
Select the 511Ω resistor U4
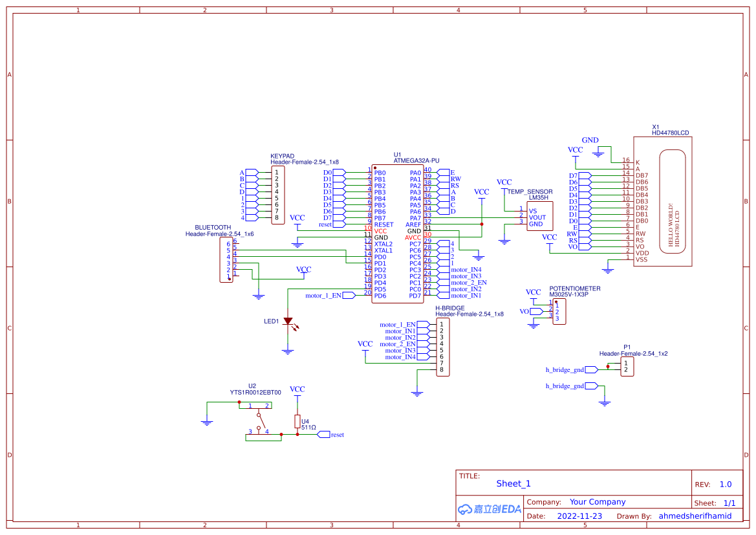point(298,420)
